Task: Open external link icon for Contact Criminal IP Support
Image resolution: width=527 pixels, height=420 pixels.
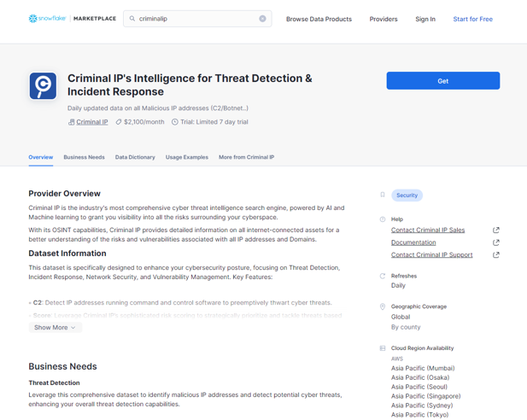Action: pos(495,255)
